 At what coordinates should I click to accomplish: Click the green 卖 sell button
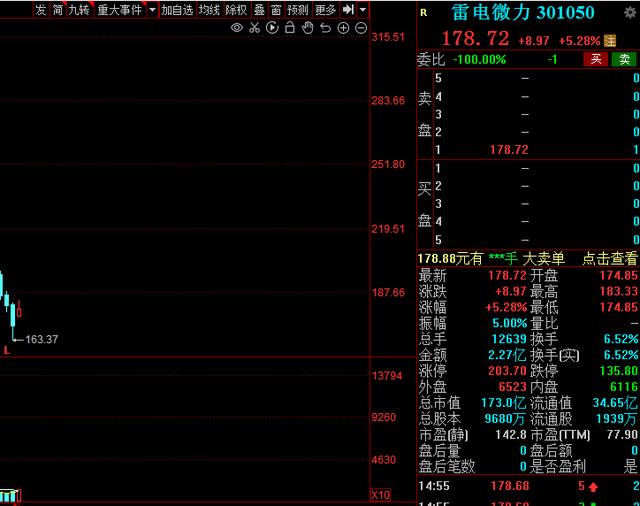click(624, 59)
